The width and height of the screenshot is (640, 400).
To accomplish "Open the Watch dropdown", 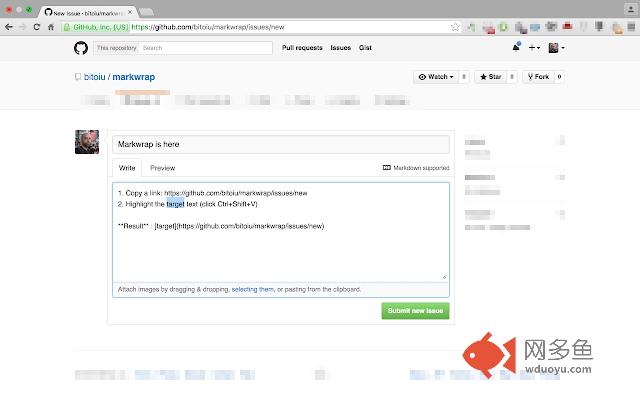I will [x=436, y=76].
